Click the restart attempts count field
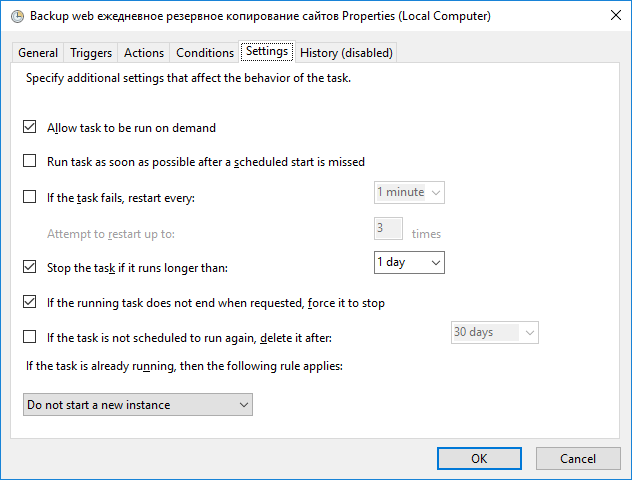Screen dimensions: 632x480 click(388, 229)
